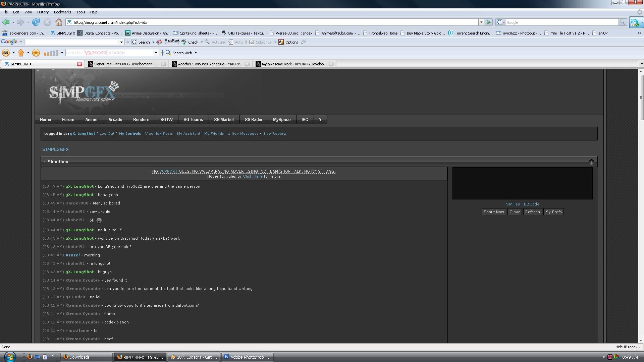Viewport: 644px width, 362px height.
Task: Go back with the green Back arrow
Action: (5, 22)
